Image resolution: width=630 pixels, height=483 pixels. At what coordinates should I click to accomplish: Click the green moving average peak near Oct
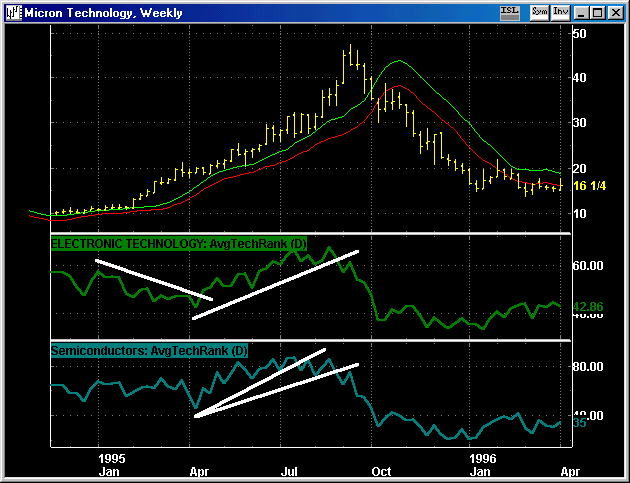399,61
